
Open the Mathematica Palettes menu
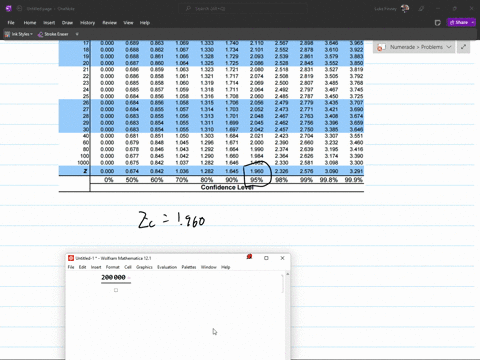click(189, 267)
